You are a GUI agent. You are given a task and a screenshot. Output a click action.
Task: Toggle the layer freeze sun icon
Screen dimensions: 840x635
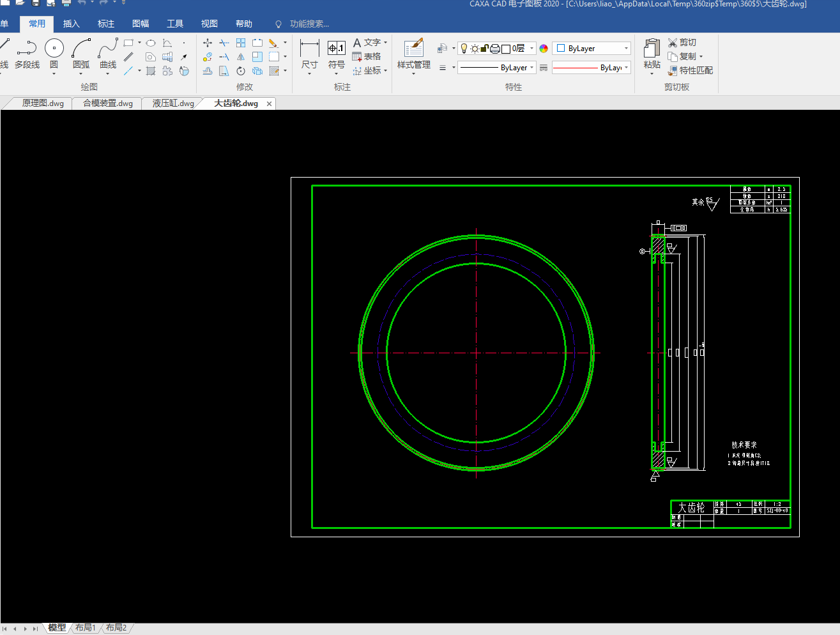pos(475,49)
